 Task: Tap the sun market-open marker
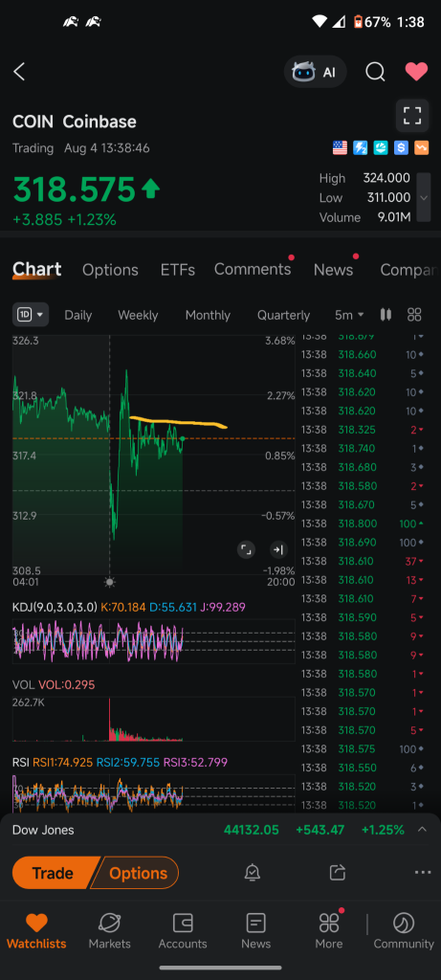click(110, 582)
